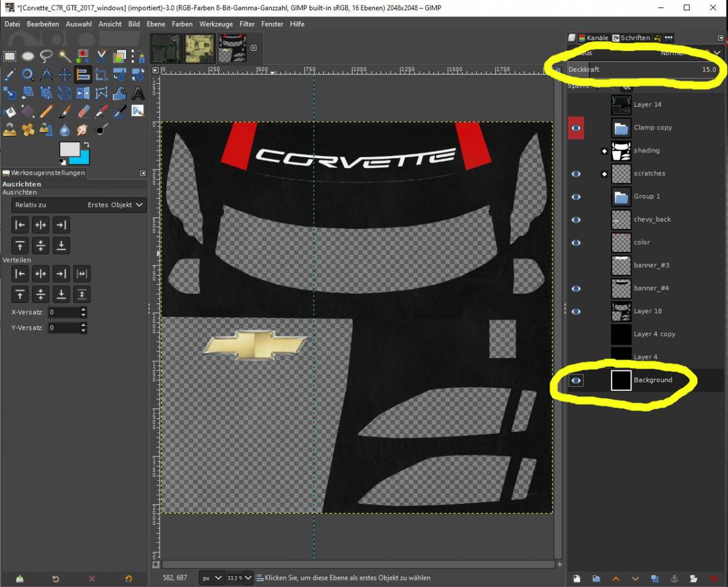Select the Text tool
Viewport: 728px width, 587px height.
138,93
